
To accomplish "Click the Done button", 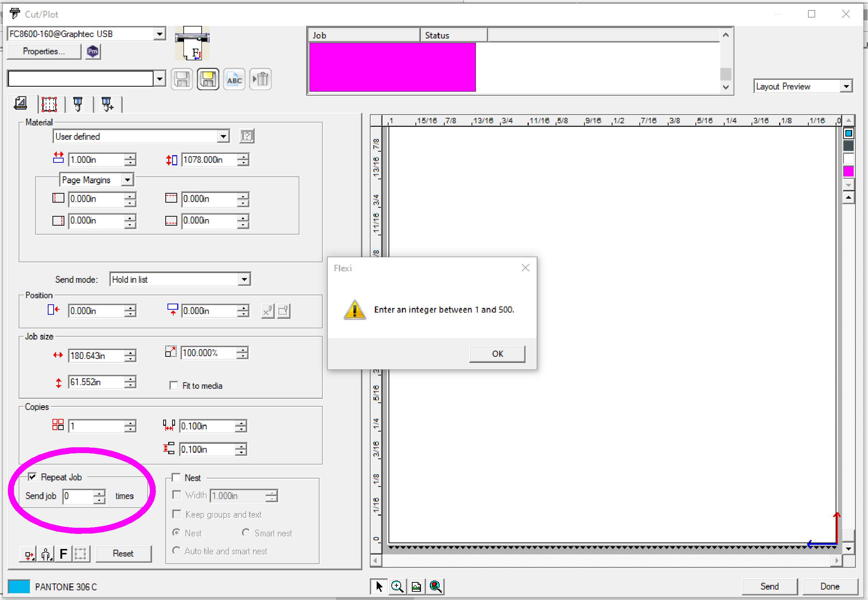I will (x=830, y=586).
